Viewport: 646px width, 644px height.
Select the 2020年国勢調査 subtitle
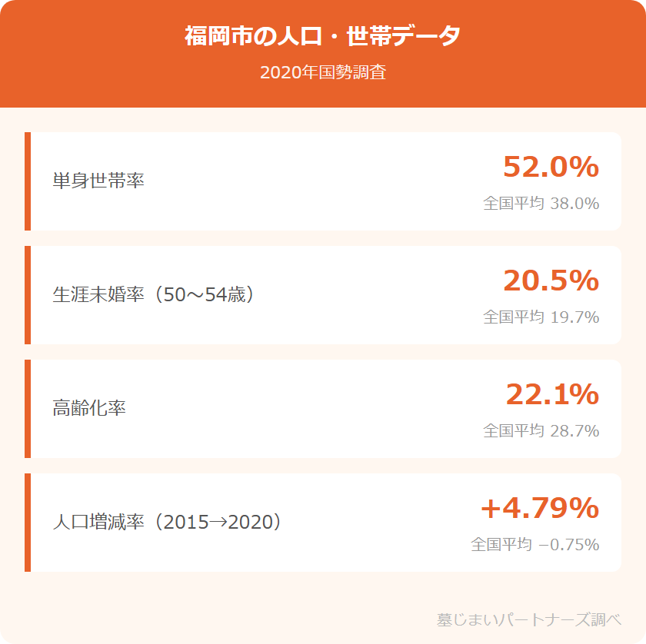coord(323,73)
